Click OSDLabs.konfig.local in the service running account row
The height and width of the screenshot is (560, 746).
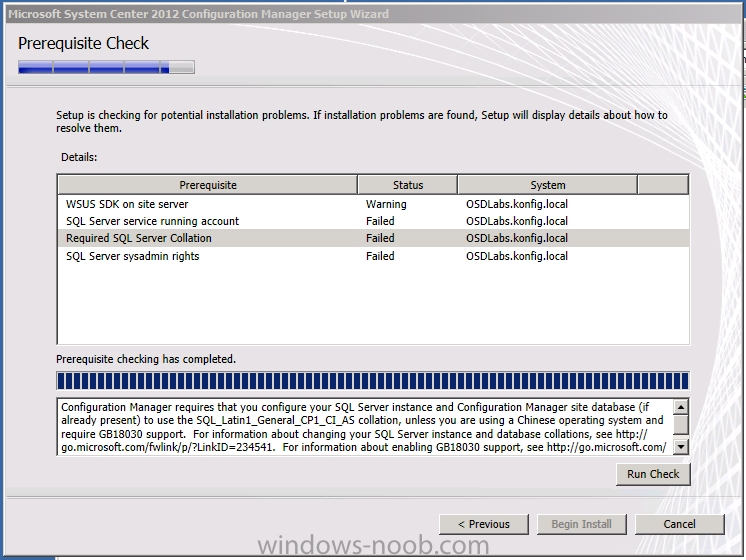click(517, 221)
